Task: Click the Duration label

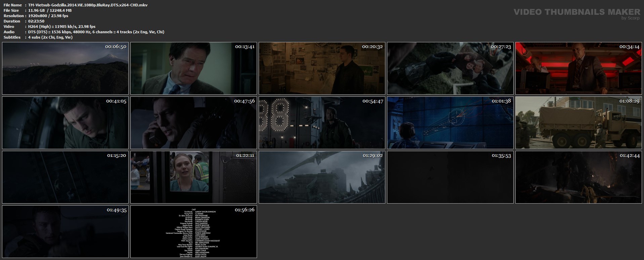Action: click(12, 21)
